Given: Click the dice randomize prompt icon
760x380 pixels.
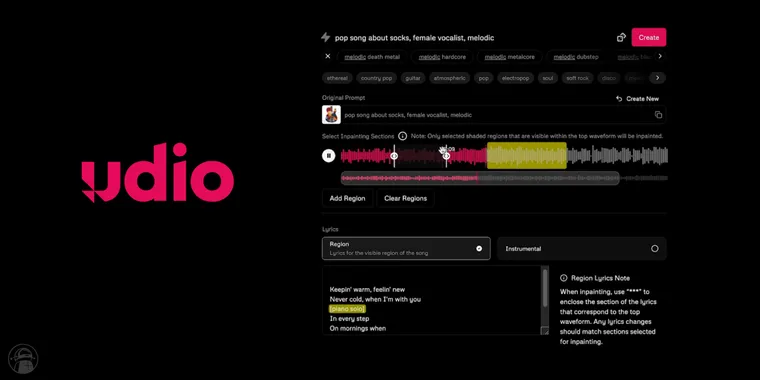Looking at the screenshot, I should click(621, 37).
